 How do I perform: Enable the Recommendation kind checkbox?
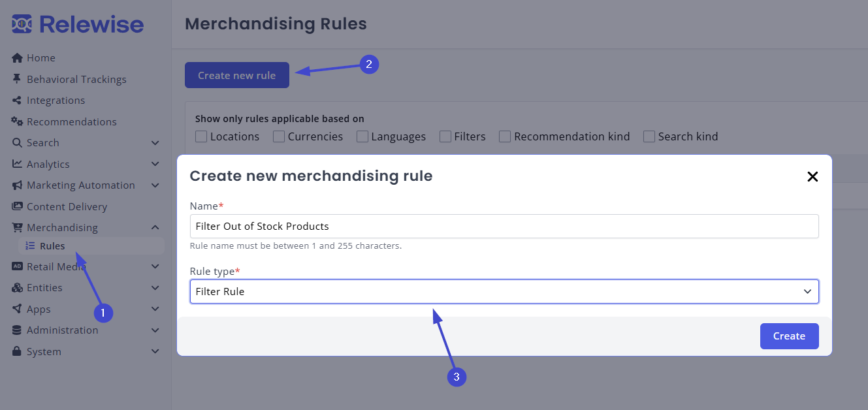pyautogui.click(x=504, y=136)
